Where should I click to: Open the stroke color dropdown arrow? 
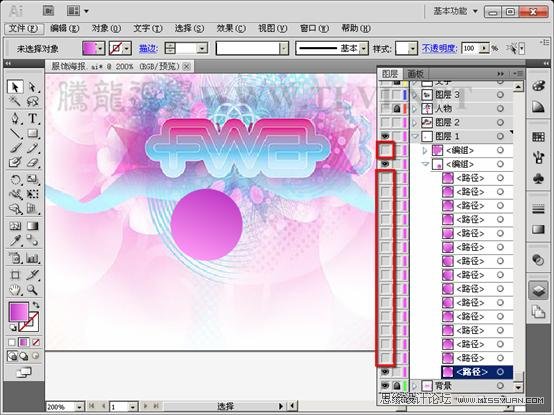click(127, 48)
